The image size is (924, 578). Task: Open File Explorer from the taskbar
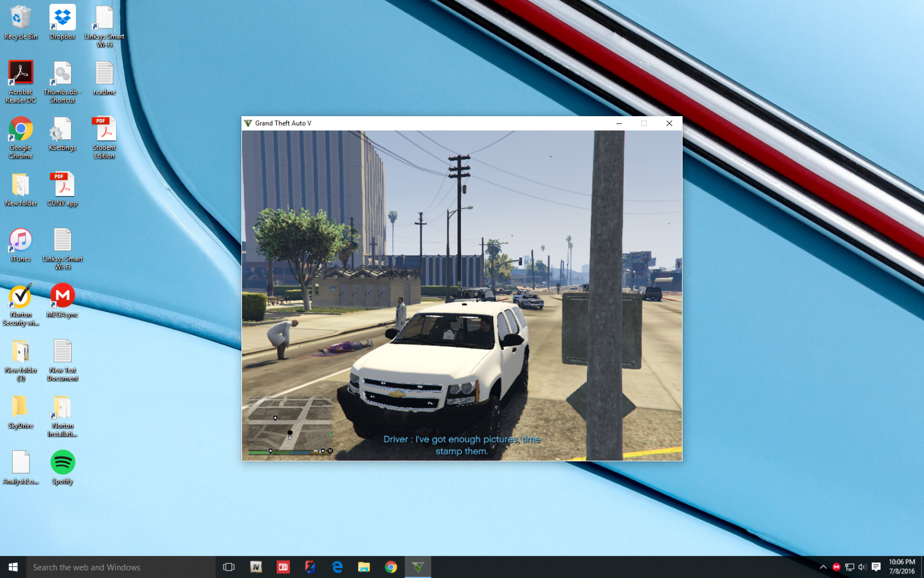click(x=364, y=567)
